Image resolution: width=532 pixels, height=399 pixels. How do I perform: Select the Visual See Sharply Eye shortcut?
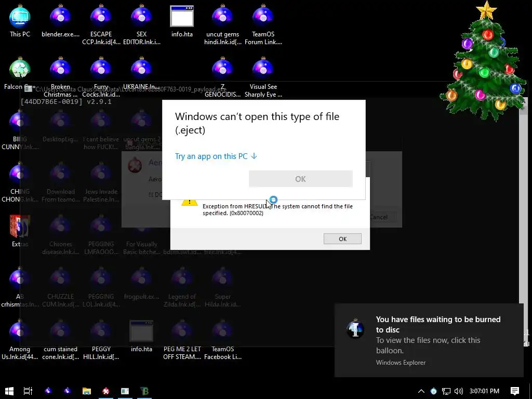(263, 77)
